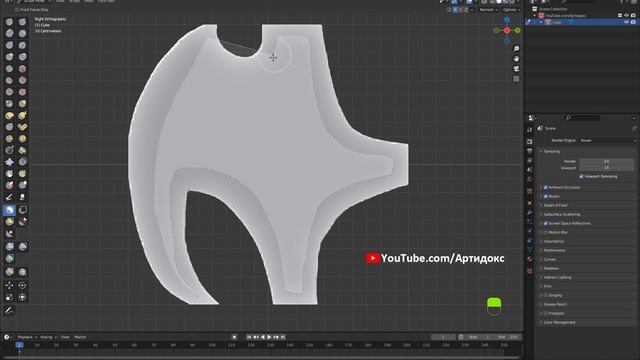Select the Draw sculpt brush
640x360 pixels.
click(x=9, y=22)
